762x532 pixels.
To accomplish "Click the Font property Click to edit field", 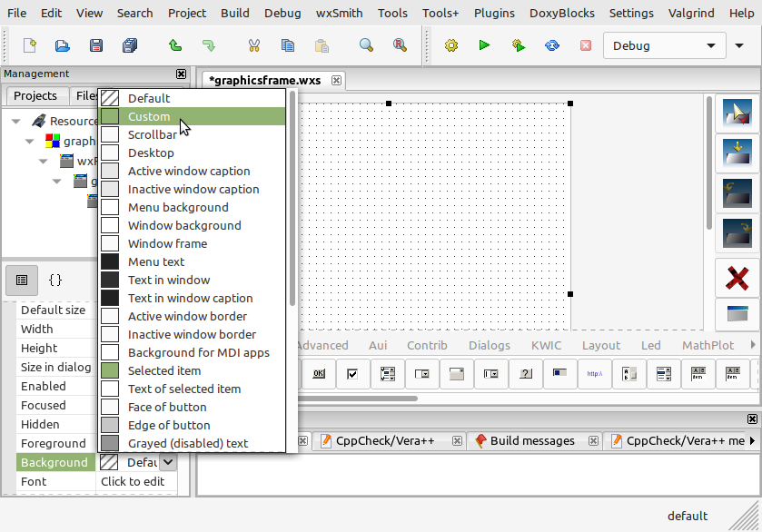I will [x=136, y=481].
